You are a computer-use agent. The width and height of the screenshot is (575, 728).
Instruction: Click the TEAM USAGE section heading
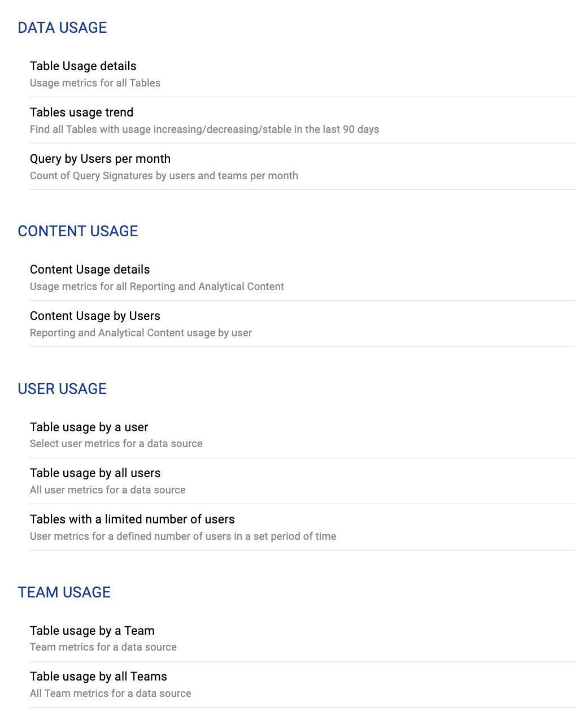pyautogui.click(x=64, y=592)
